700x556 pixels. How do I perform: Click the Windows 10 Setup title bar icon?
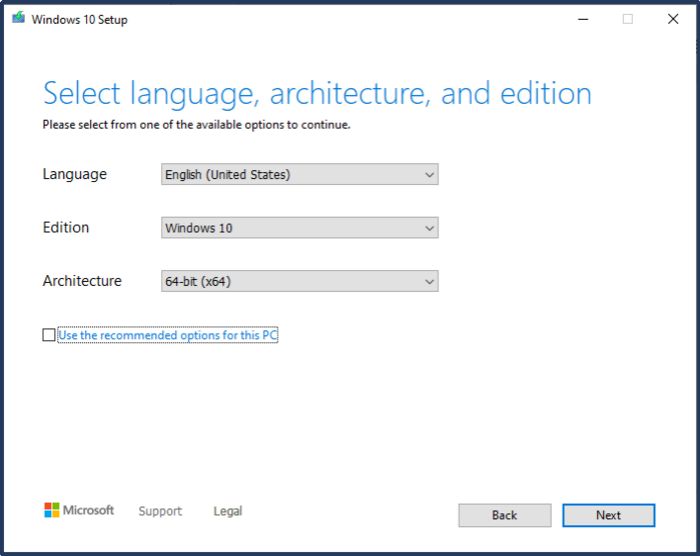18,18
